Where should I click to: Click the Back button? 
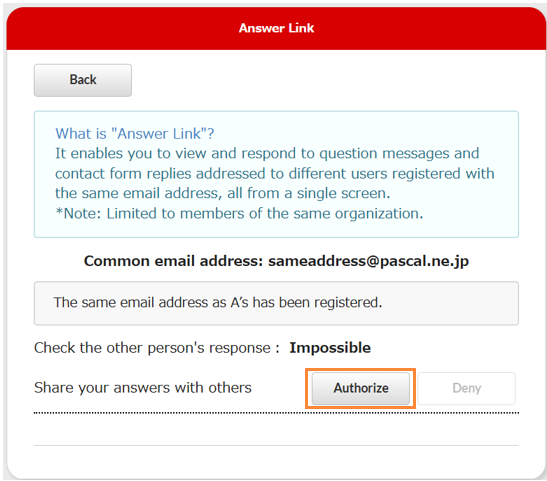click(x=83, y=80)
